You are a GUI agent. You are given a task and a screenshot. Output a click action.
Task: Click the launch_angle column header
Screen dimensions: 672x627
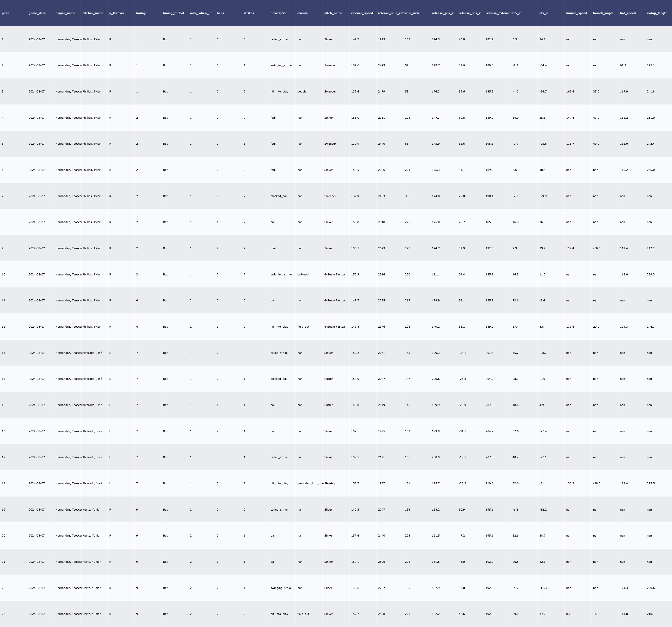point(603,13)
